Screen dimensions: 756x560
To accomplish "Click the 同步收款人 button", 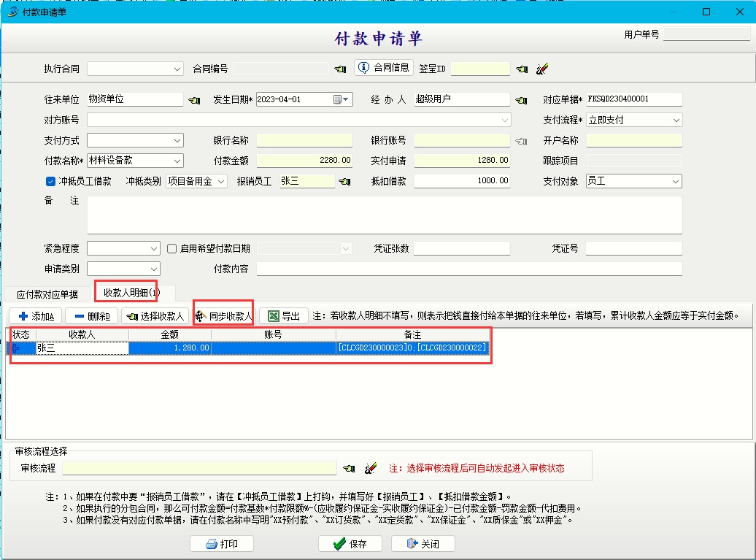I will tap(224, 316).
